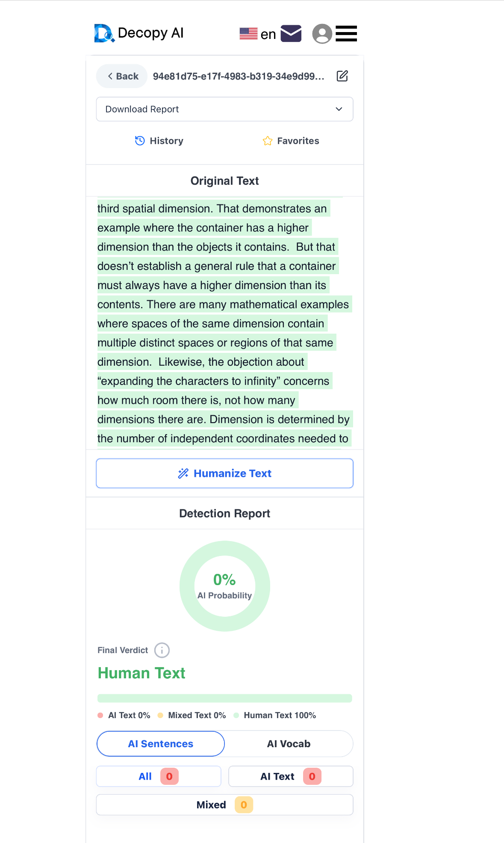Click the Human Text percentage bar
Image resolution: width=504 pixels, height=843 pixels.
(x=225, y=698)
